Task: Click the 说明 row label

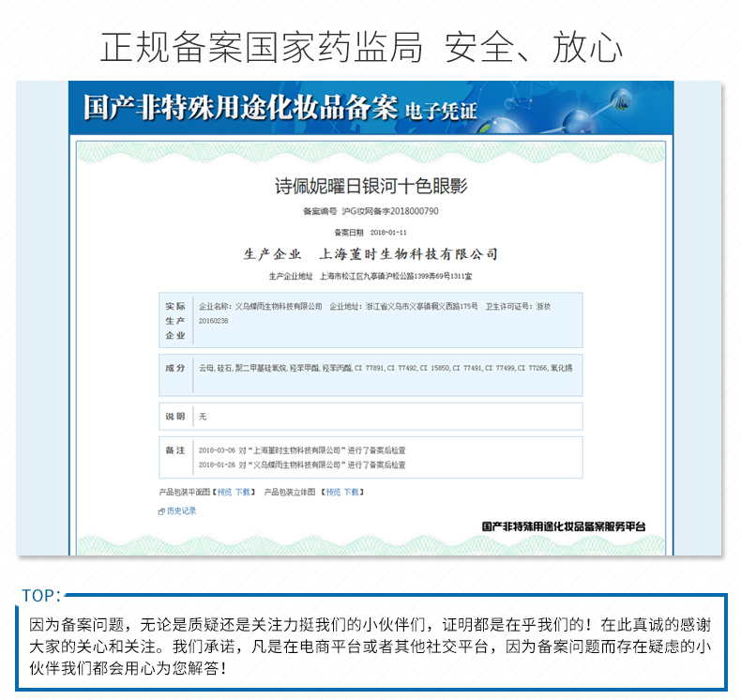Action: point(175,417)
